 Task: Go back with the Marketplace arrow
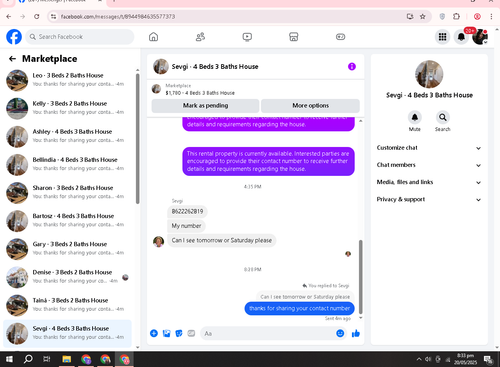point(12,59)
